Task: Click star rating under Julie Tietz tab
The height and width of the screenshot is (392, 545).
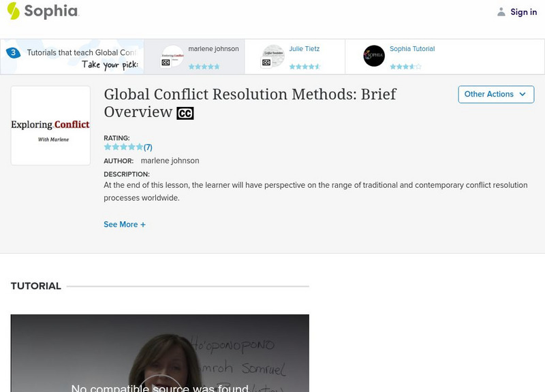Action: [305, 66]
